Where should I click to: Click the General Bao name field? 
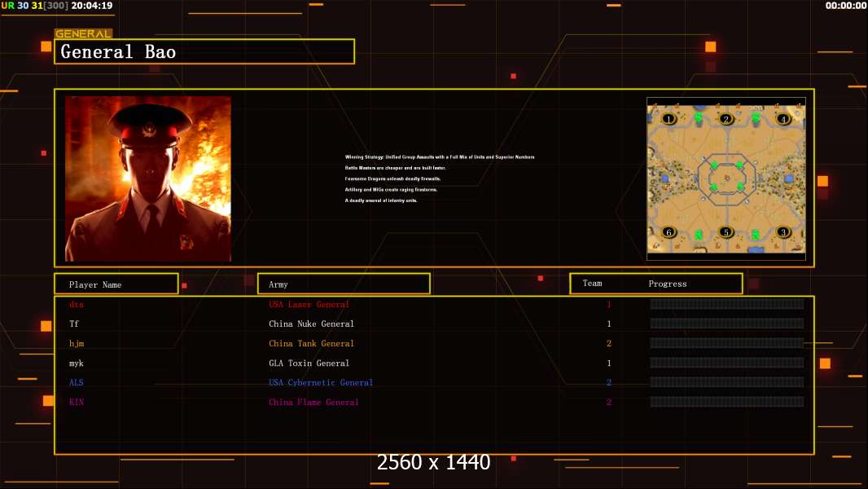(204, 51)
